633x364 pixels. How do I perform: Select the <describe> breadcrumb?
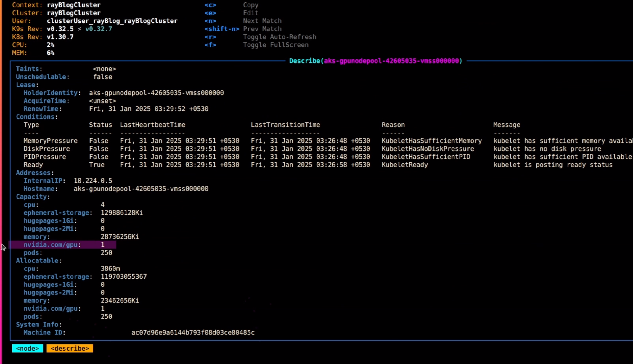[x=70, y=348]
